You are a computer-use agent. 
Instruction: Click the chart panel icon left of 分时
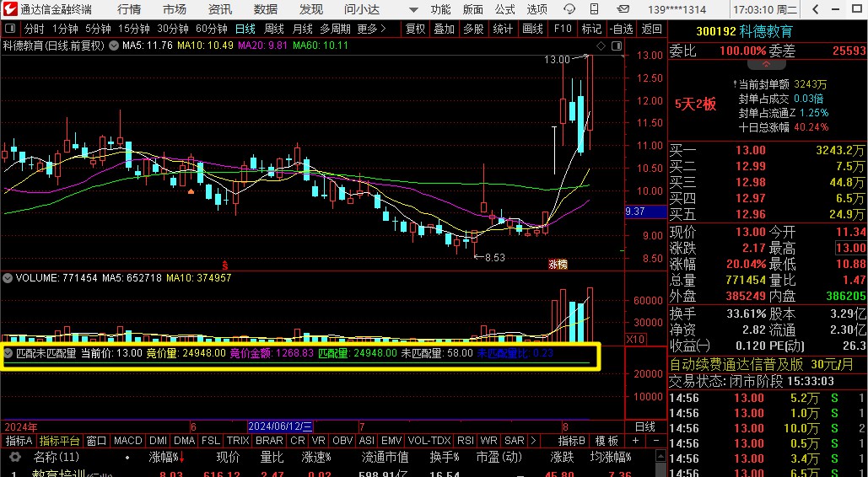coord(10,29)
